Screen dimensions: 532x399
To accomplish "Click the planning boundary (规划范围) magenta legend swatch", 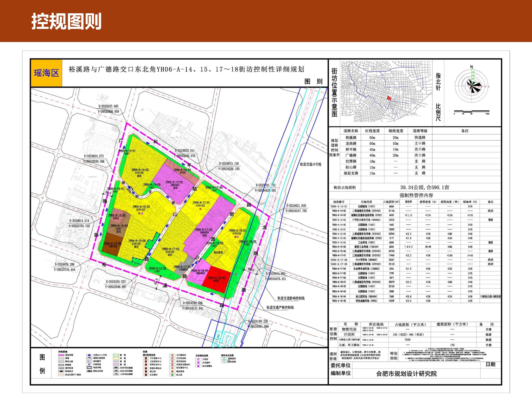I will pos(61,355).
